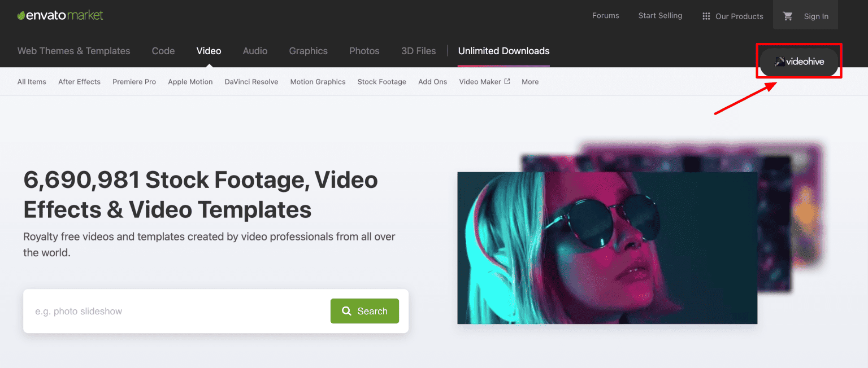Click the green Search button

coord(364,311)
